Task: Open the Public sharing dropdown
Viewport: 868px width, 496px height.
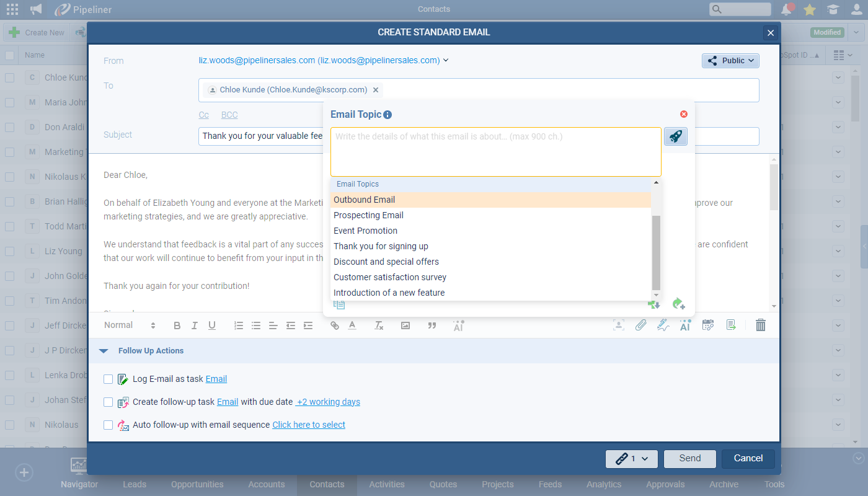Action: tap(730, 61)
